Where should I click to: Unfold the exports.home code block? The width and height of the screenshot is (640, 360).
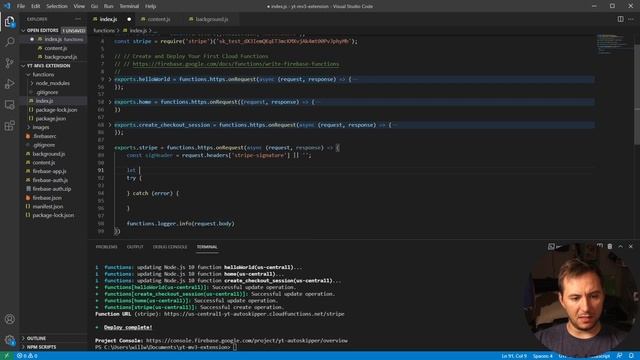tap(110, 102)
